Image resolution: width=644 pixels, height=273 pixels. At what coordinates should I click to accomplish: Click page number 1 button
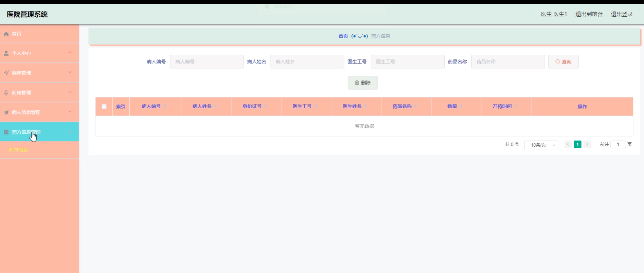(x=577, y=144)
